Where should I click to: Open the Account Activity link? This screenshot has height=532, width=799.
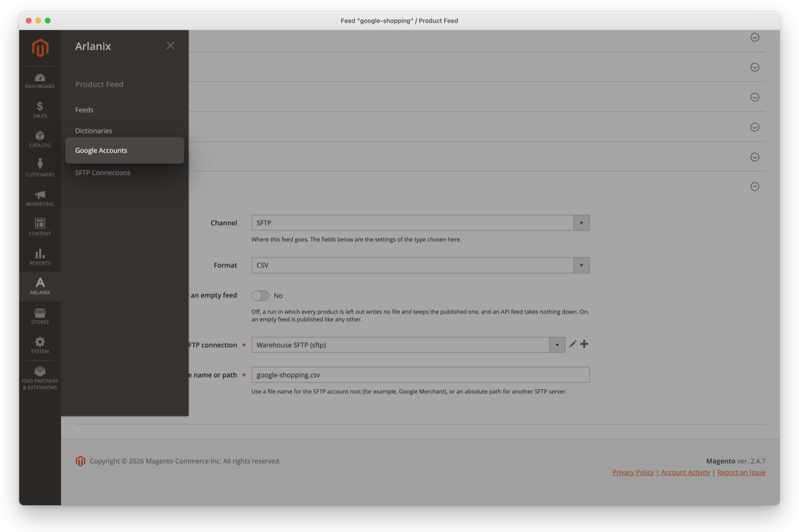click(x=685, y=473)
